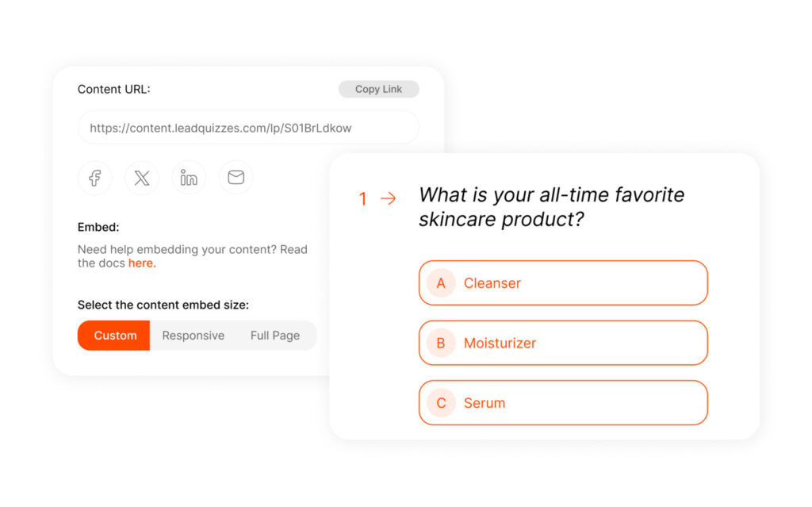812x507 pixels.
Task: Share the content on LinkedIn
Action: (x=188, y=178)
